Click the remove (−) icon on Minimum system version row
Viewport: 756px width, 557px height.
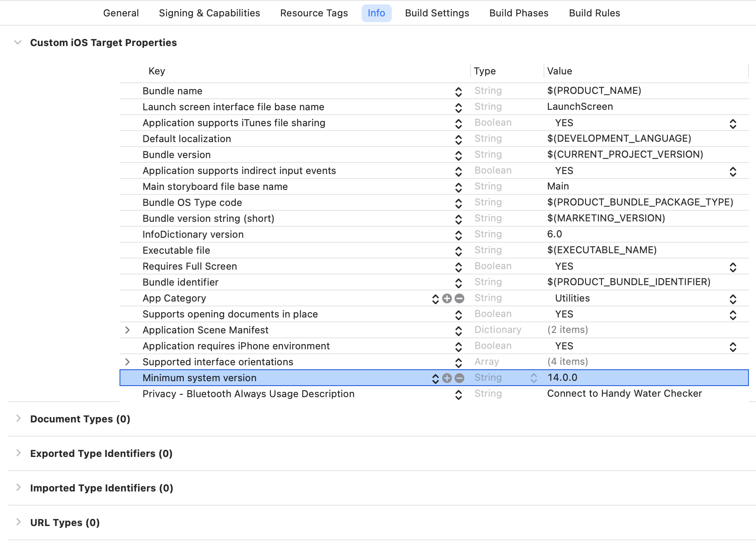tap(459, 378)
